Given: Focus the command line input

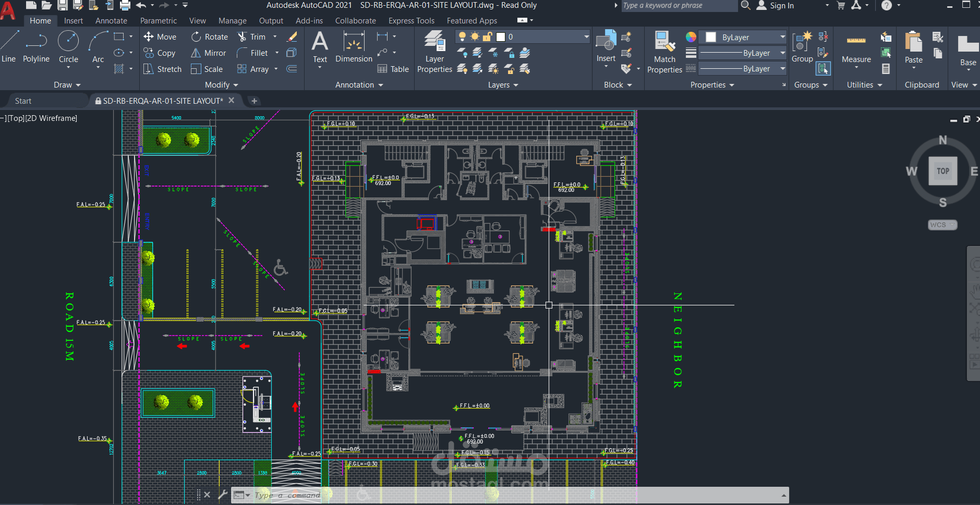Looking at the screenshot, I should pyautogui.click(x=516, y=495).
